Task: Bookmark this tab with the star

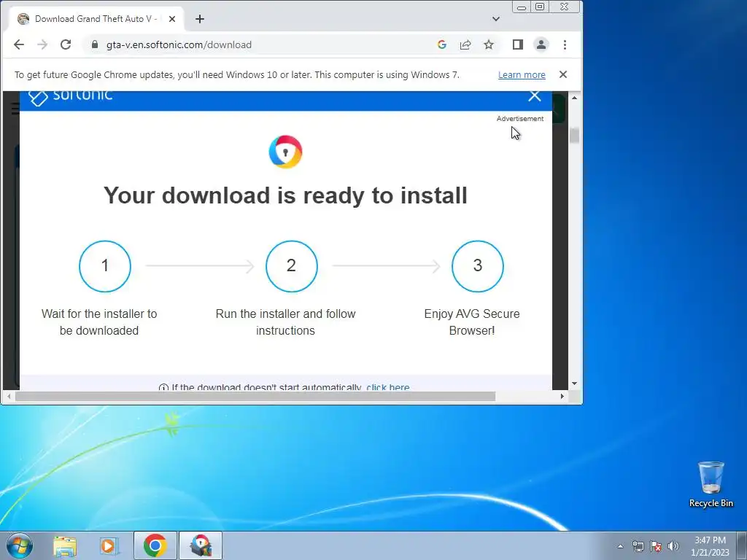Action: tap(489, 44)
